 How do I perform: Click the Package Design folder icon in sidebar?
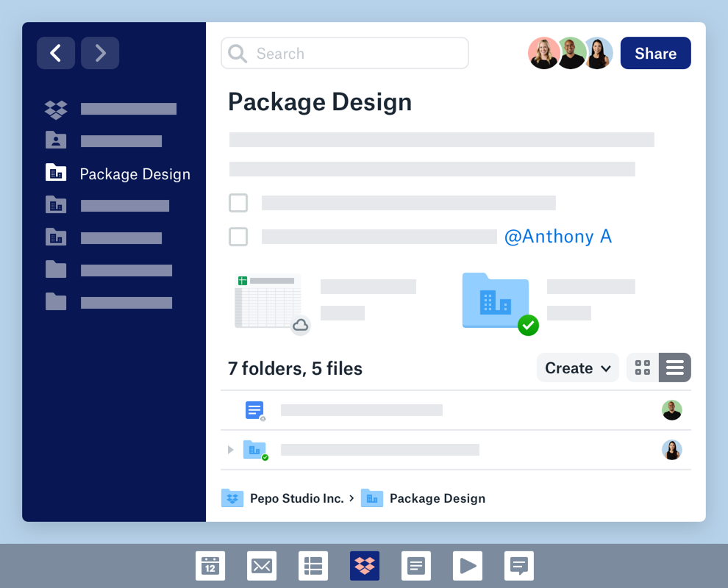point(55,173)
